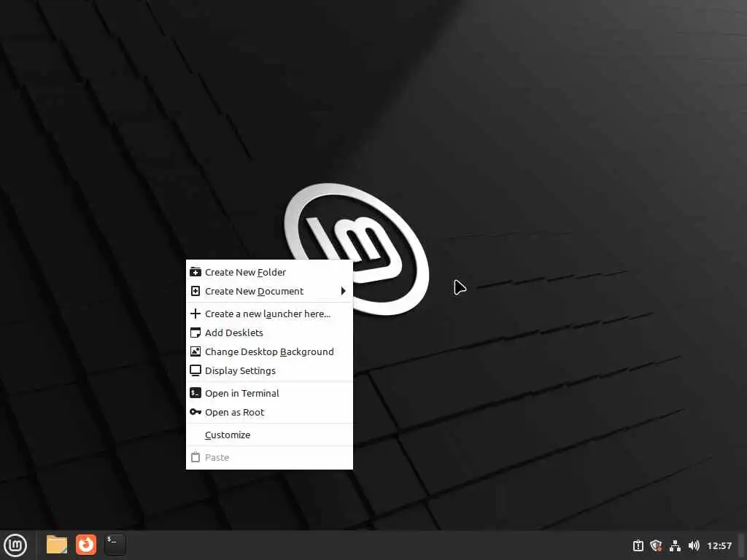The width and height of the screenshot is (747, 560).
Task: Click the notifications tray icon
Action: (x=638, y=545)
